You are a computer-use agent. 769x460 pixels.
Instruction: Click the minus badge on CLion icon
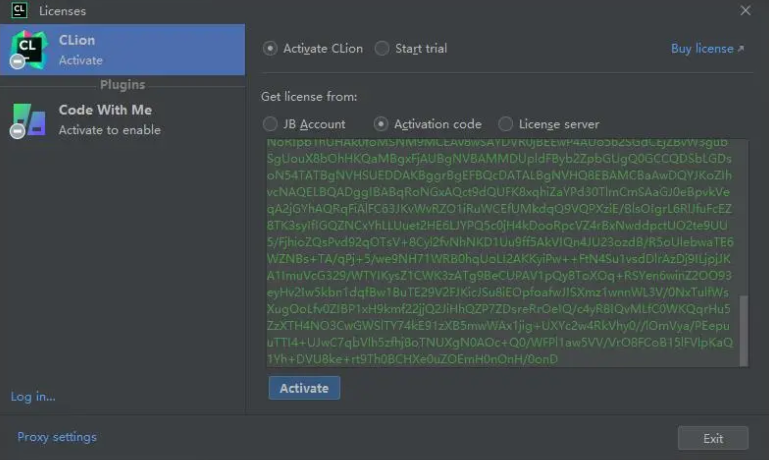(x=18, y=62)
